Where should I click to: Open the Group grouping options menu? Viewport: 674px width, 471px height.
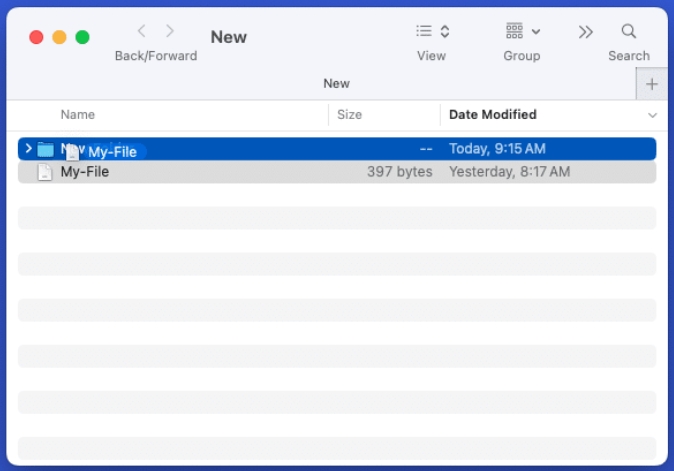coord(522,32)
